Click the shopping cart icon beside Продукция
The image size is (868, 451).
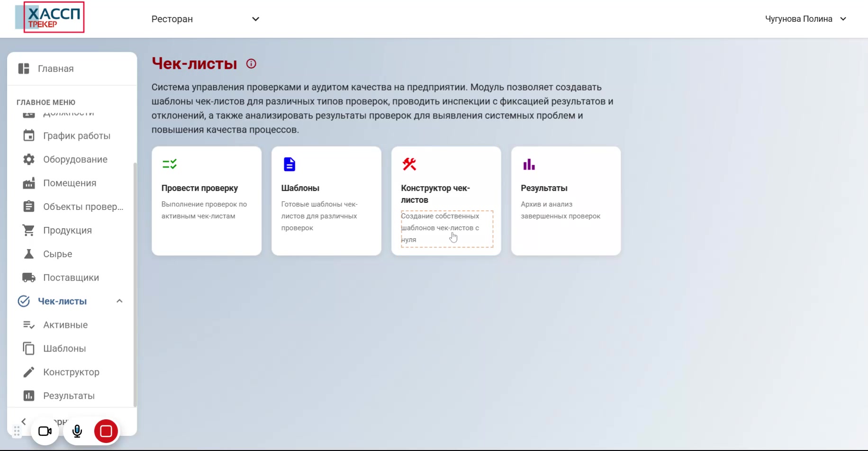[29, 230]
